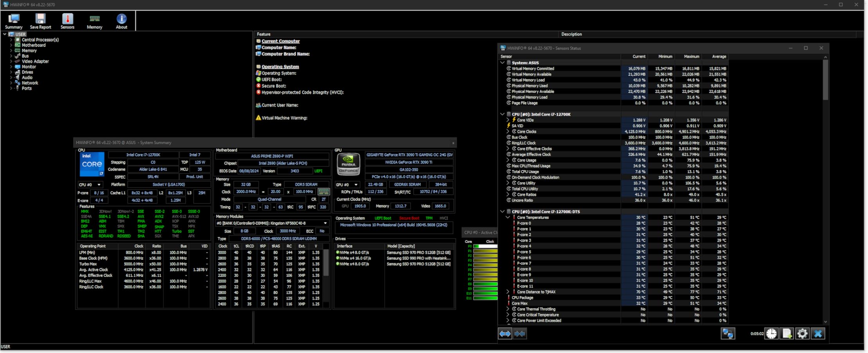868x353 pixels.
Task: Open the GPU #0 selector dropdown
Action: pyautogui.click(x=347, y=185)
